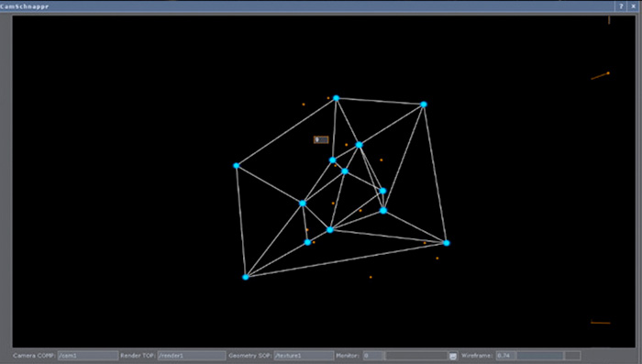Select the leftmost blue mesh vertex

[x=237, y=165]
